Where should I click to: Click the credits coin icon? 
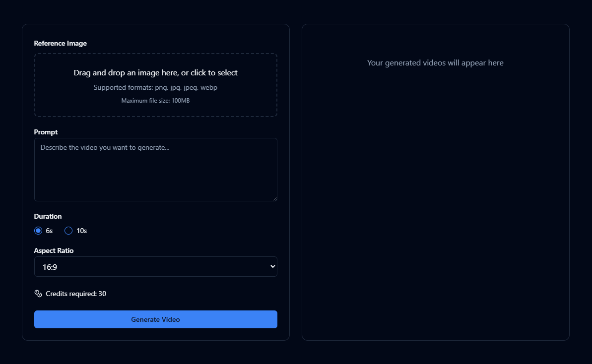pos(38,294)
